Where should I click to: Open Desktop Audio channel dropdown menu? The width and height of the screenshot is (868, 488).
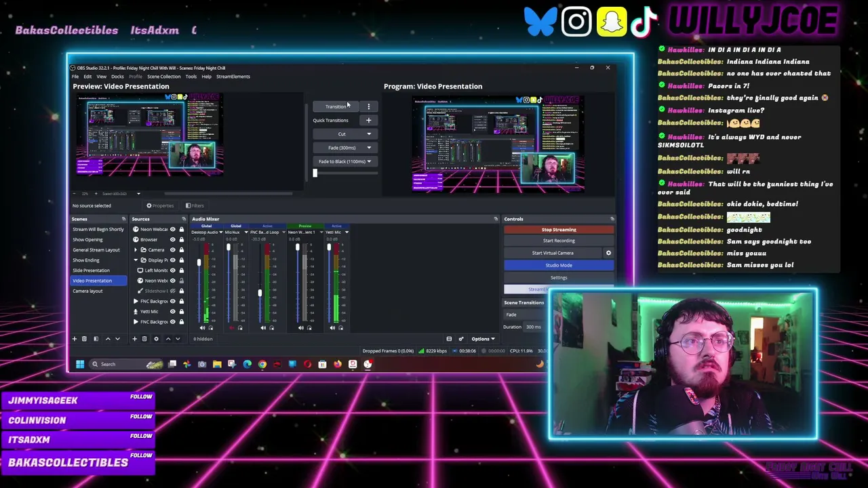pyautogui.click(x=220, y=232)
